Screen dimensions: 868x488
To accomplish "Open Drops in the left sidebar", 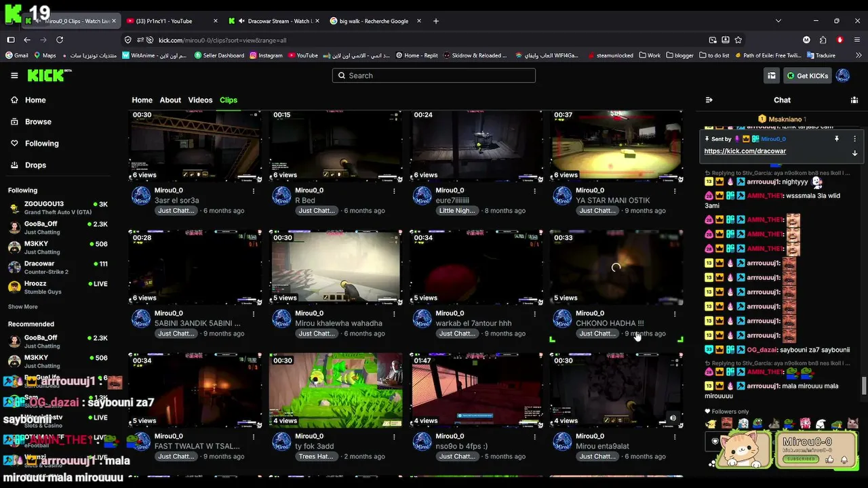I will coord(35,165).
